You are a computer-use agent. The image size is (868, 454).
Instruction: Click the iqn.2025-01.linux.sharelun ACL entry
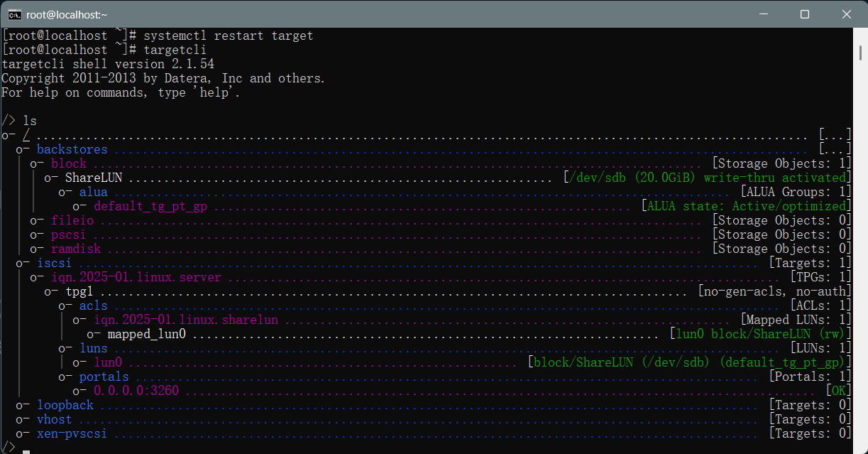(x=185, y=320)
